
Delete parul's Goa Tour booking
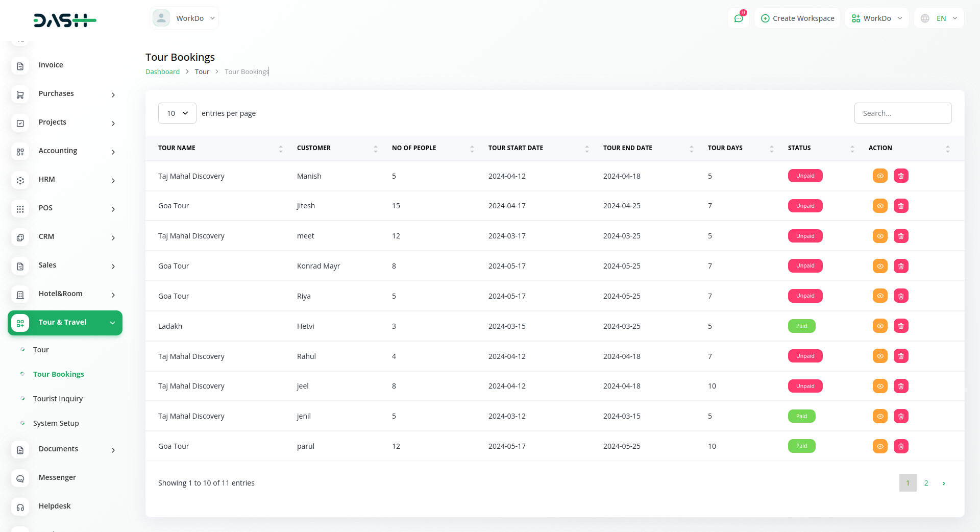click(901, 446)
